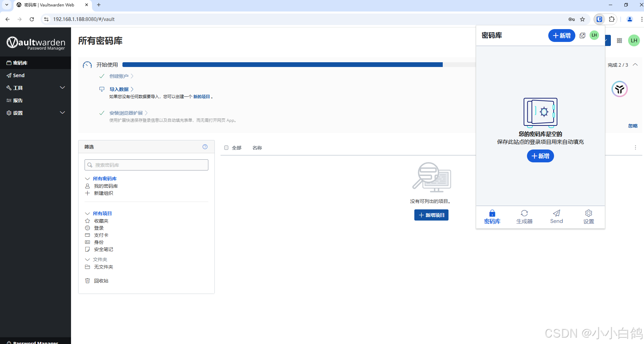Open the Generator tab in extension popup

pos(524,217)
